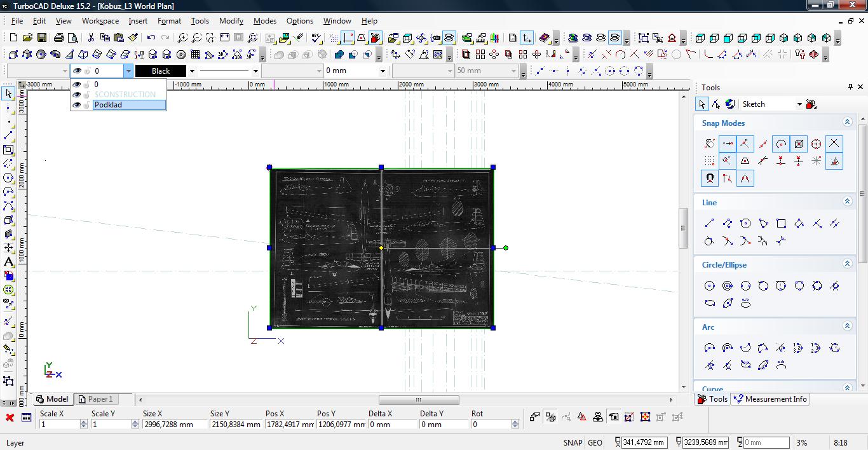This screenshot has width=868, height=450.
Task: Click the Sphere 3D primitive icon
Action: (x=41, y=55)
